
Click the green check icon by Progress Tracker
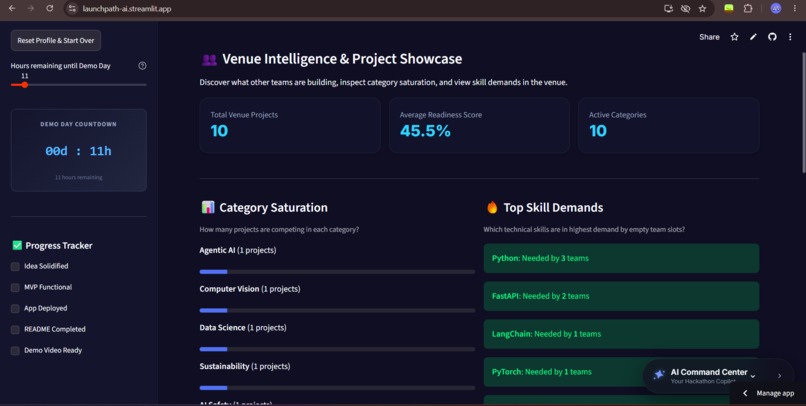[17, 245]
